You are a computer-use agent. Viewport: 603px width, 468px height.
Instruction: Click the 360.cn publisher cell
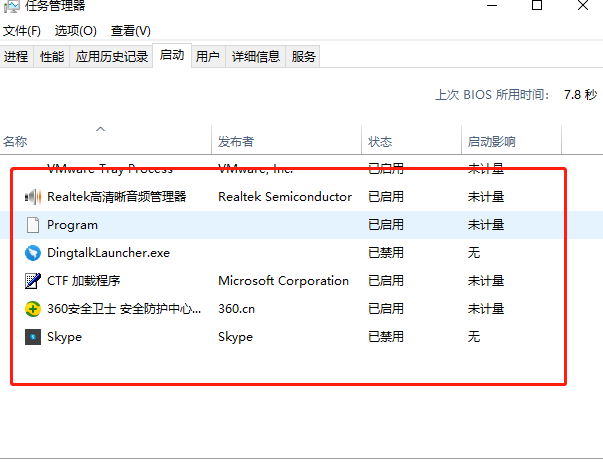(x=237, y=309)
